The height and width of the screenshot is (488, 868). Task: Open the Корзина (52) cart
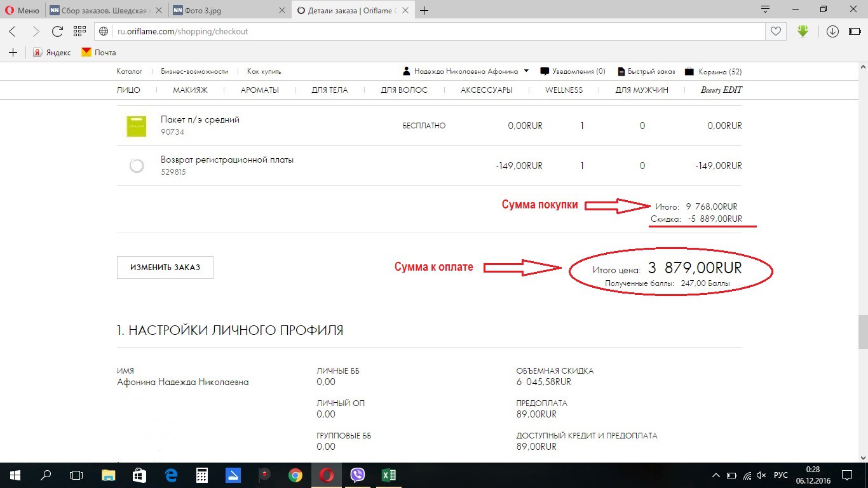[x=713, y=72]
